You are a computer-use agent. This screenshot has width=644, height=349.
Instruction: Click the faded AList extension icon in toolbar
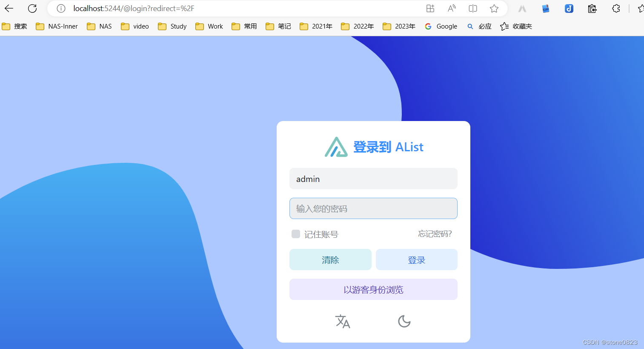tap(522, 9)
